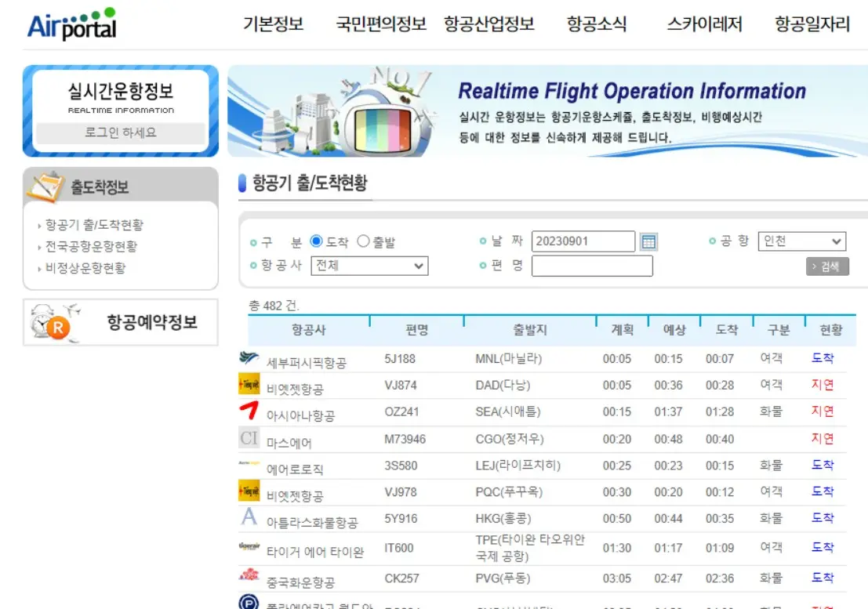Open the 공항 dropdown showing 인천
868x609 pixels.
[x=801, y=241]
